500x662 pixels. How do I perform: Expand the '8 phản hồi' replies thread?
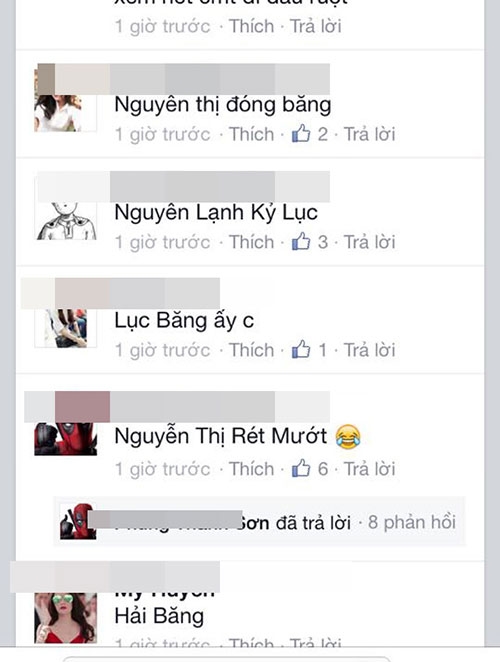point(412,522)
